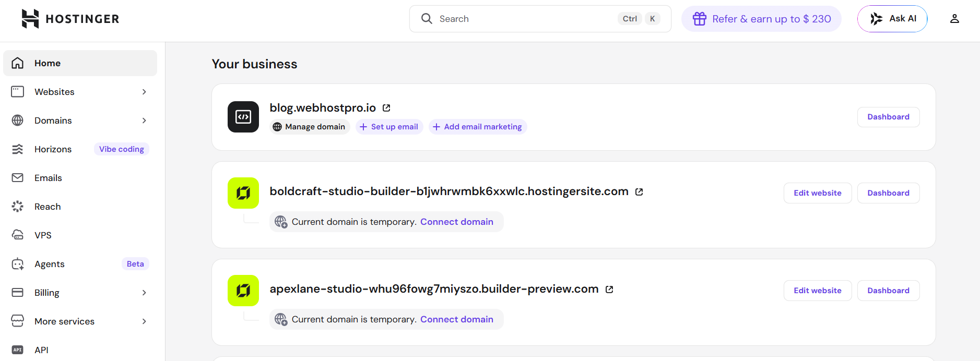This screenshot has width=980, height=361.
Task: Open Dashboard for apexlane-studio
Action: [889, 291]
